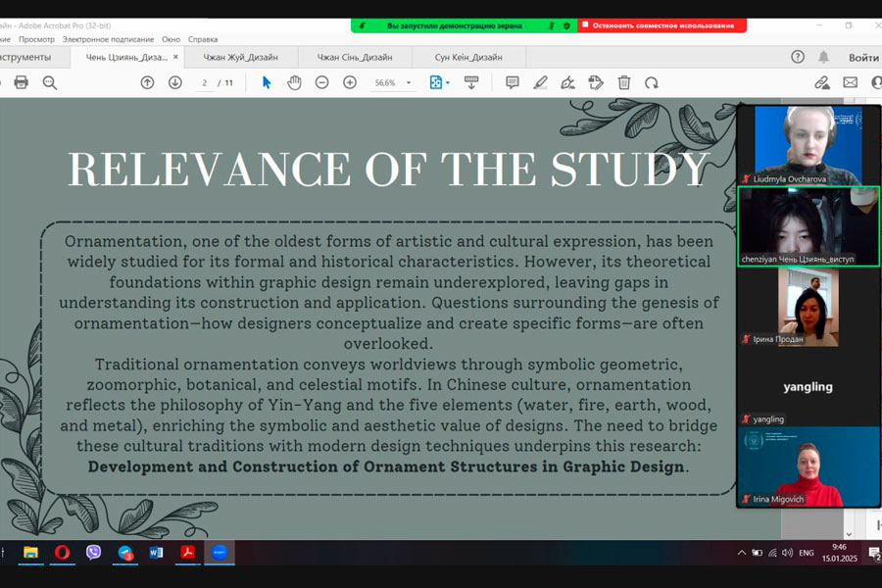This screenshot has width=882, height=588.
Task: Activate the Hand pan tool
Action: click(294, 82)
